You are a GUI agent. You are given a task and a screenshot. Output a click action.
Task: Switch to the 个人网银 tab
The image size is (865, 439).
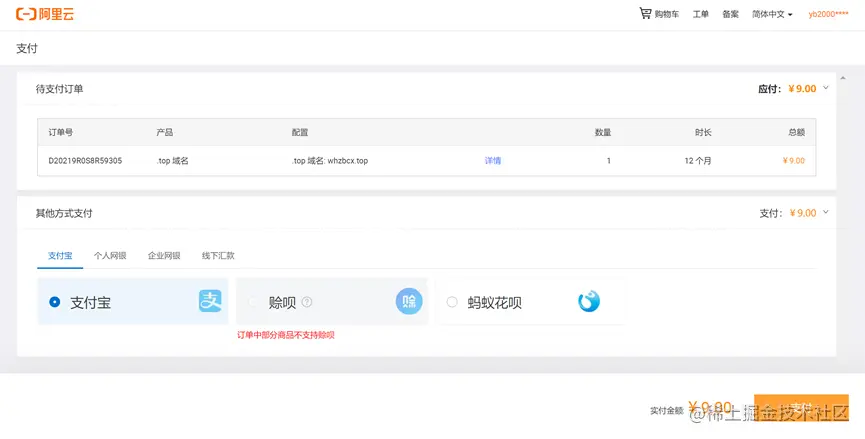pyautogui.click(x=110, y=256)
